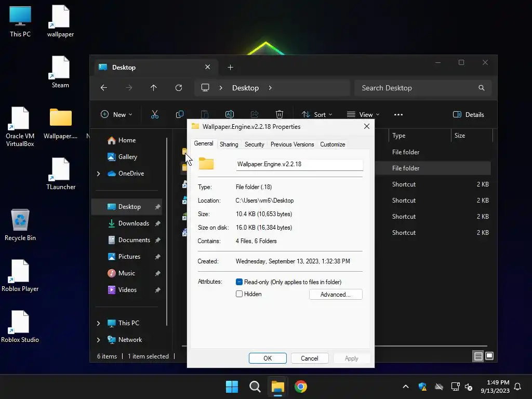Switch to the Security tab

[x=254, y=144]
